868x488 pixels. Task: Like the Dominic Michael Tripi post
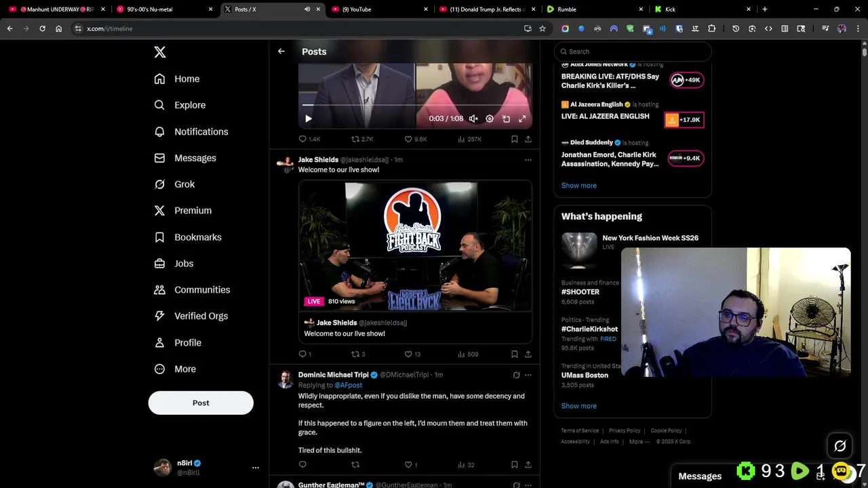(411, 465)
